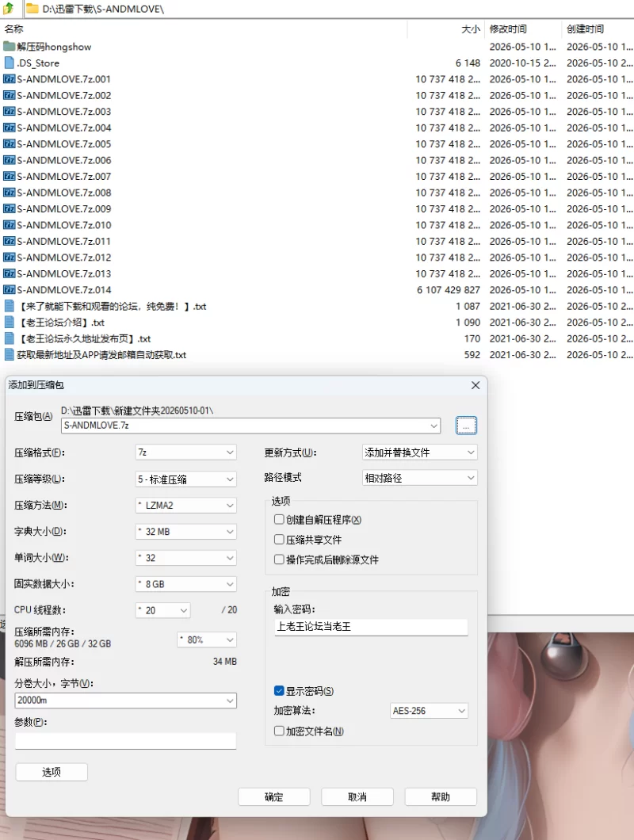Click the up-folder arrow icon
634x840 pixels.
(x=8, y=8)
